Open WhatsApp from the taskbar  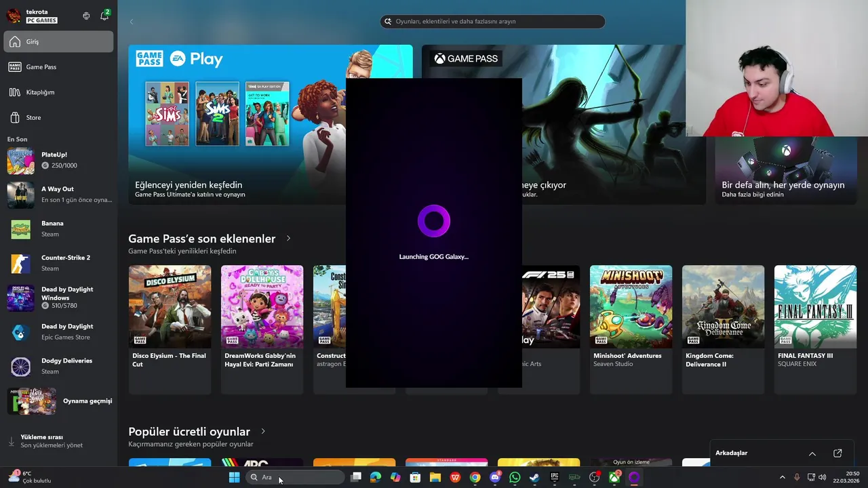coord(515,477)
